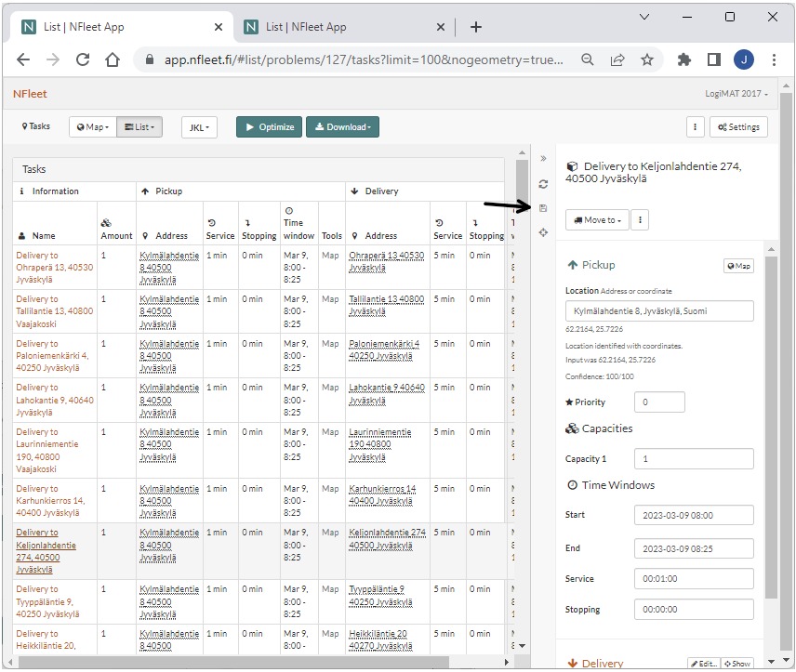Click the save disk icon in the side strip
The width and height of the screenshot is (796, 672).
(543, 208)
